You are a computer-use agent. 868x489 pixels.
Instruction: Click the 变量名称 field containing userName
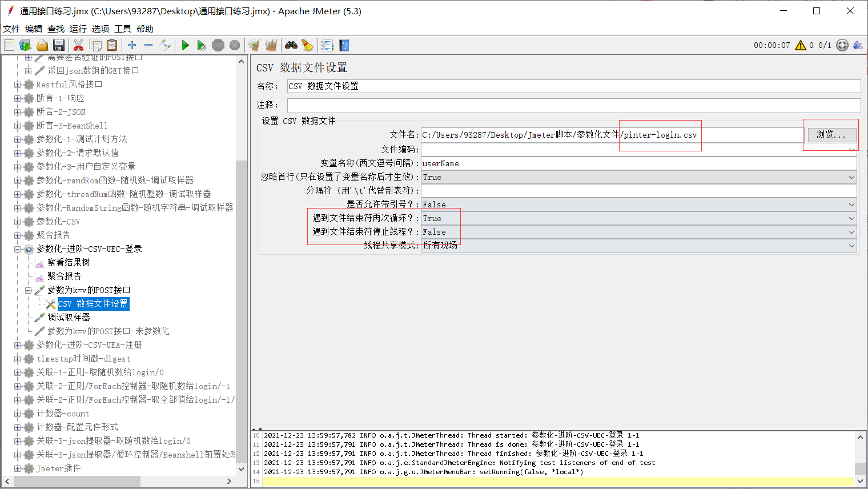point(639,163)
